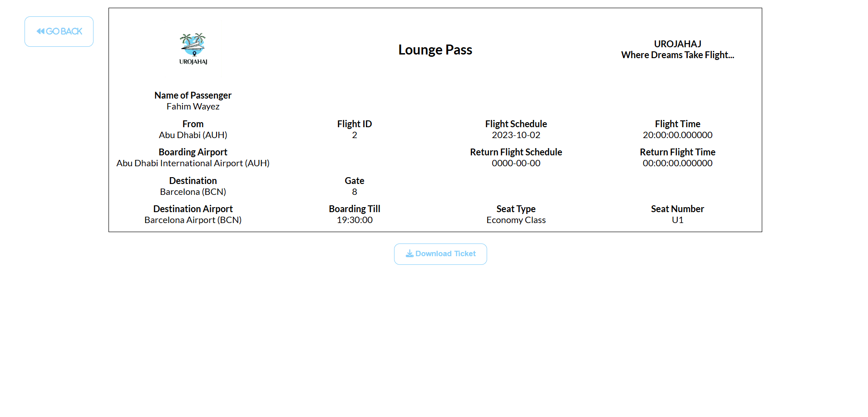This screenshot has width=868, height=417.
Task: Click the return flight schedule 0000-00-00
Action: [516, 164]
